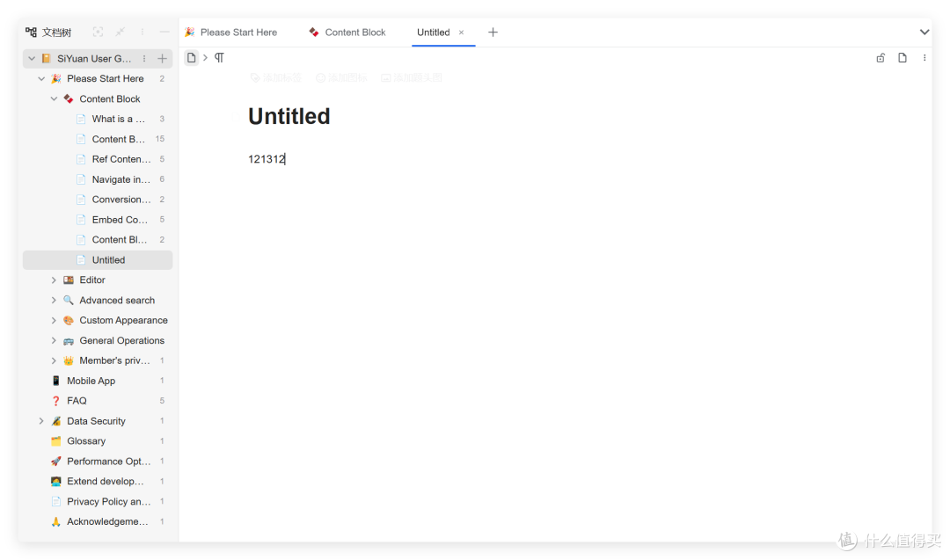The image size is (950, 560).
Task: Open 'Ref Conten...' document
Action: [98, 159]
